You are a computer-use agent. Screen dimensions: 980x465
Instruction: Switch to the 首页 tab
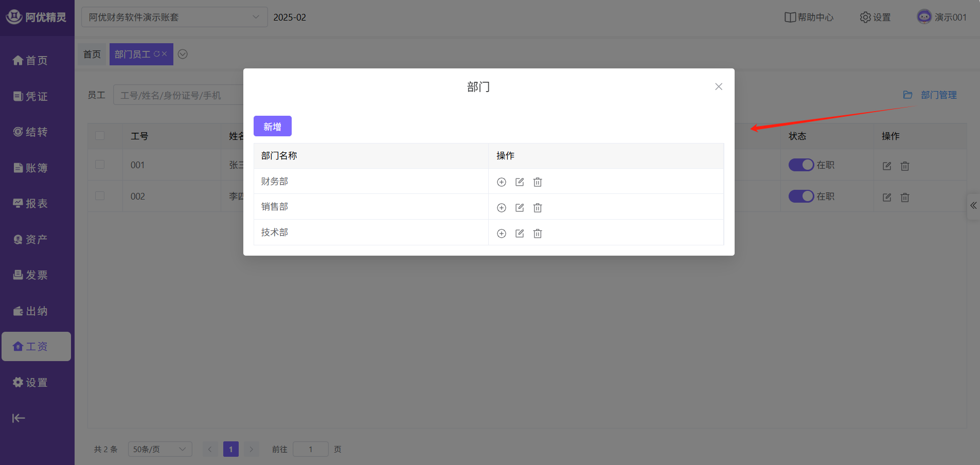92,55
